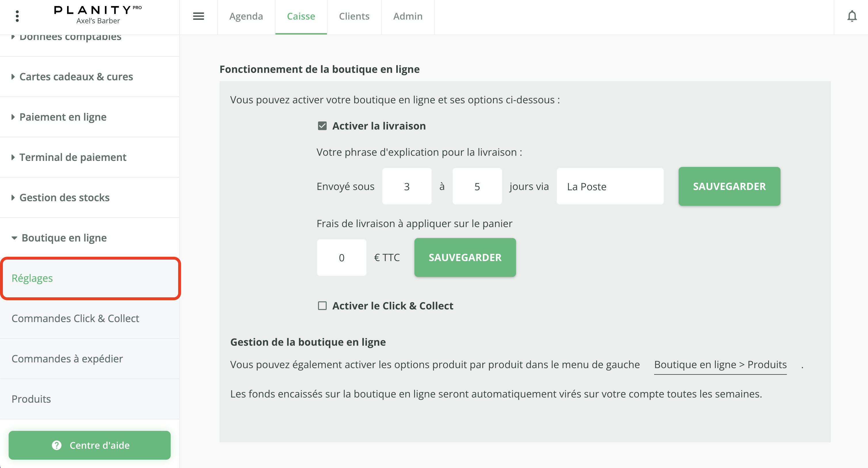Viewport: 868px width, 468px height.
Task: Open the notifications bell
Action: (x=852, y=16)
